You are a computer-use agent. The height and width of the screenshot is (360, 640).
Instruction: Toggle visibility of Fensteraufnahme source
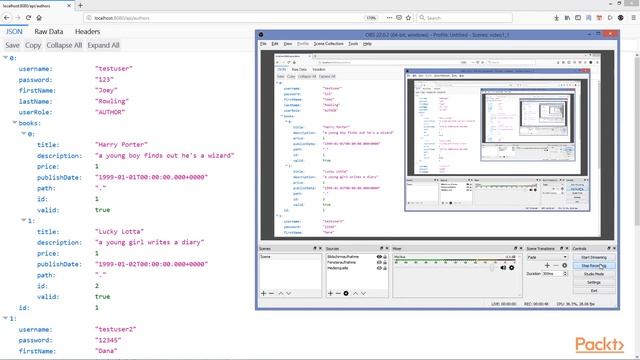pos(379,262)
